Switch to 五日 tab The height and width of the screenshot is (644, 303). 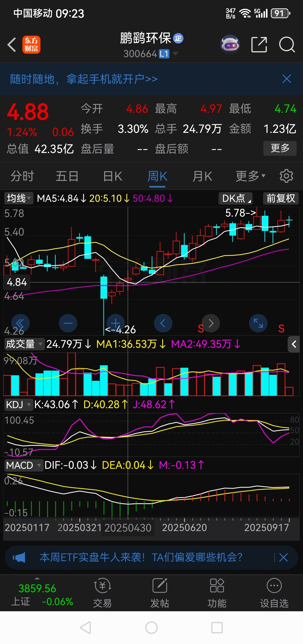tap(67, 176)
